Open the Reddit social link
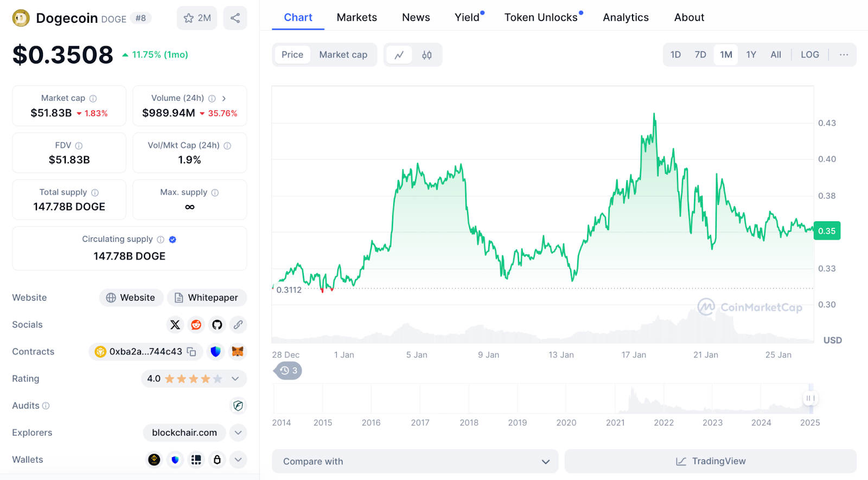This screenshot has width=868, height=480. [196, 325]
